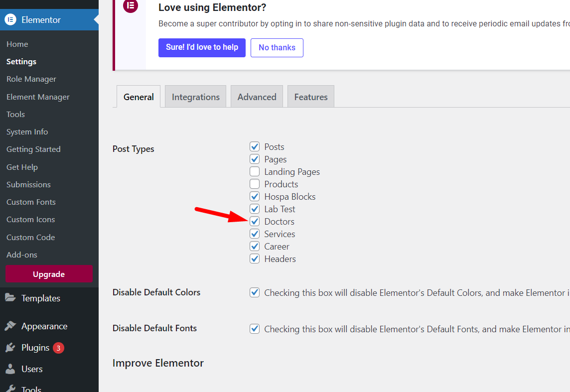Click the Upgrade button in sidebar
Image resolution: width=570 pixels, height=392 pixels.
pyautogui.click(x=49, y=274)
